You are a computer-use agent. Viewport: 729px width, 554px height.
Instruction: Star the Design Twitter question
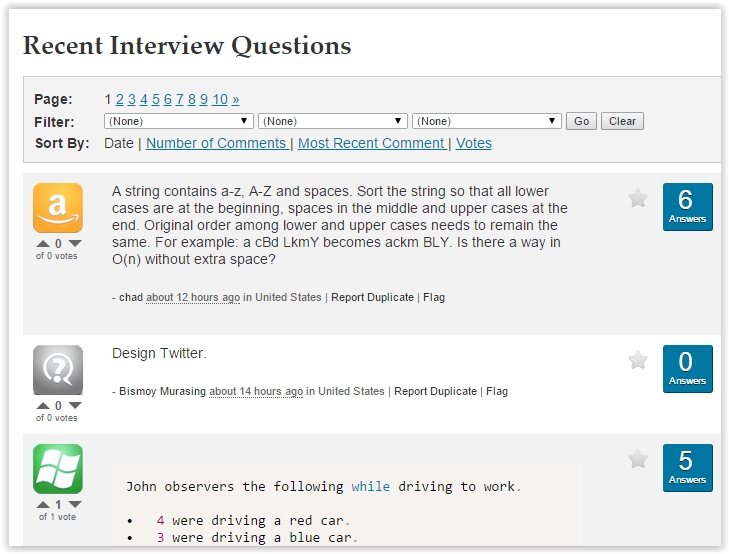click(638, 360)
